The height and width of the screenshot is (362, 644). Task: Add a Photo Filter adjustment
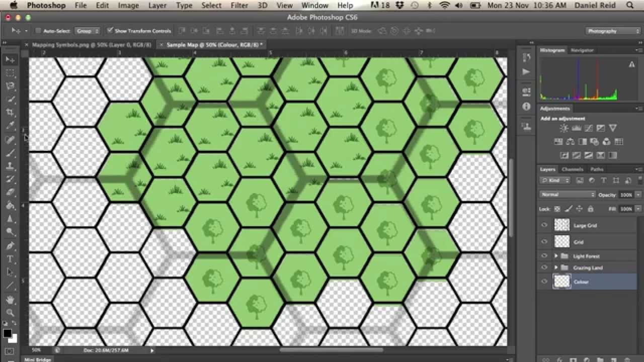[x=594, y=142]
